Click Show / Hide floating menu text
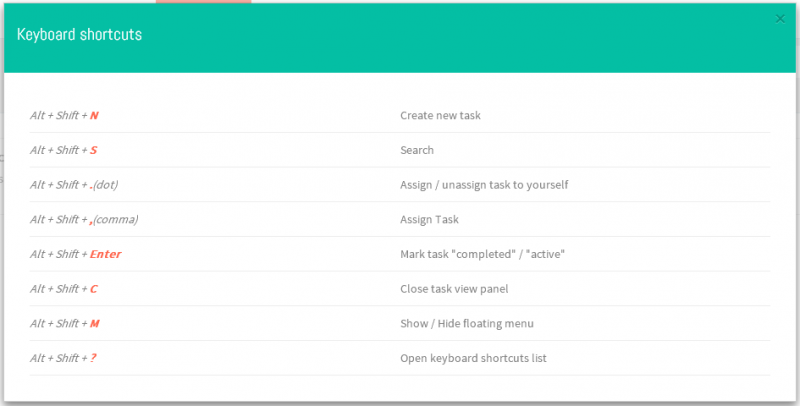The height and width of the screenshot is (406, 800). click(467, 323)
